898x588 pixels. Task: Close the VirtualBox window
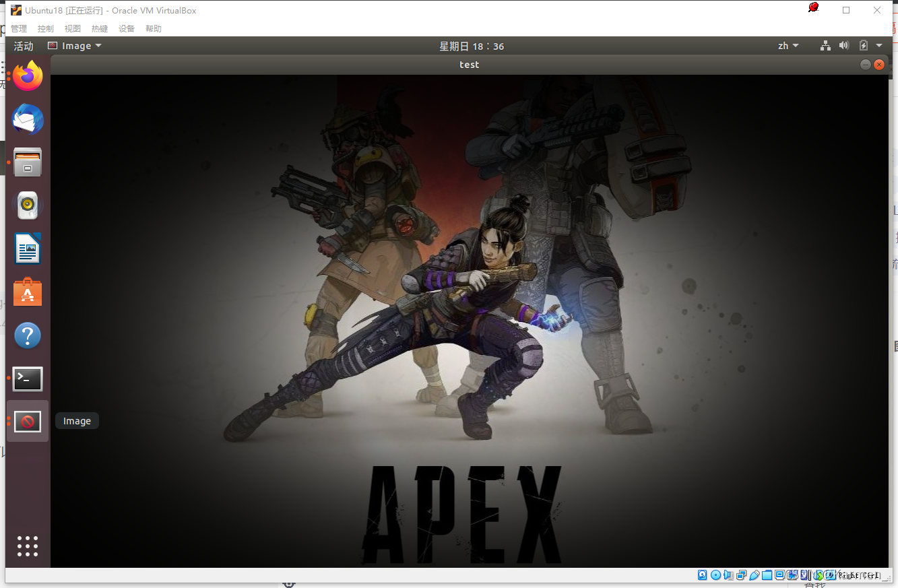(x=877, y=10)
